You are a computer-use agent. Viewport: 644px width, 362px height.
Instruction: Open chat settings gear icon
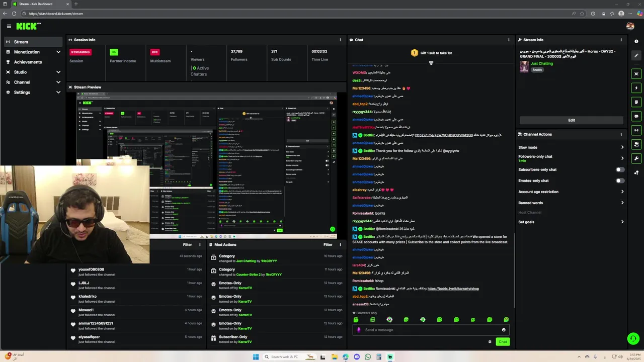pyautogui.click(x=490, y=342)
